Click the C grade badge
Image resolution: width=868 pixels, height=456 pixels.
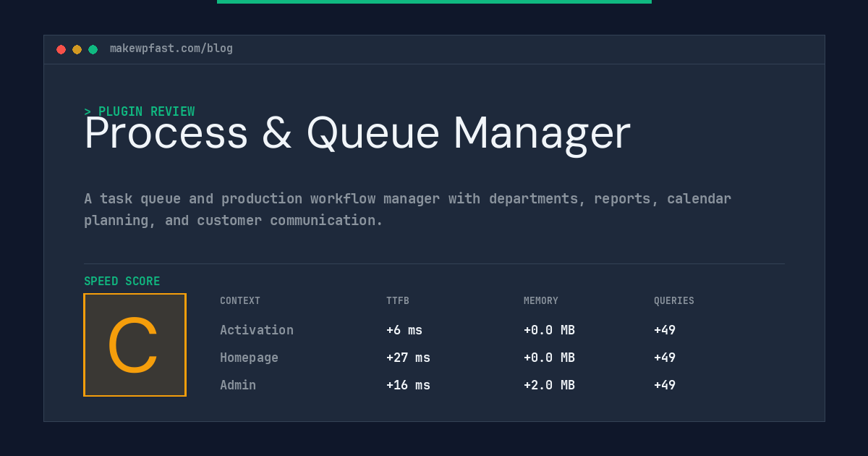click(135, 345)
